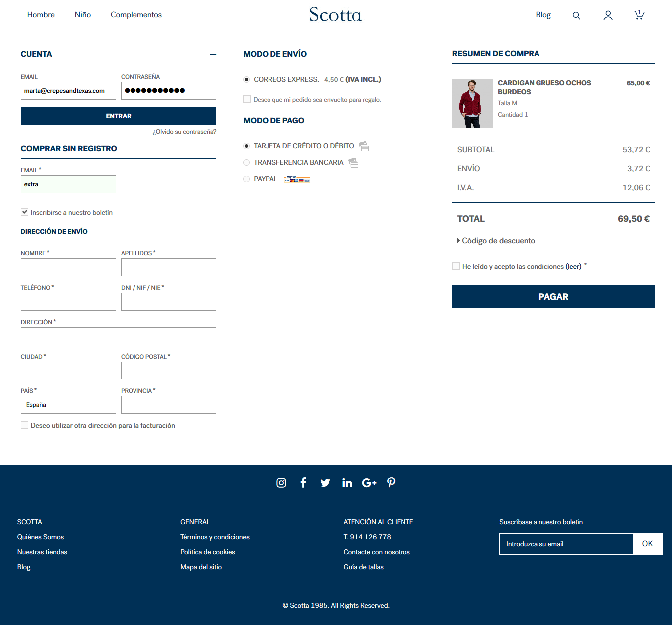Select PayPal payment method
The width and height of the screenshot is (672, 625).
click(247, 179)
